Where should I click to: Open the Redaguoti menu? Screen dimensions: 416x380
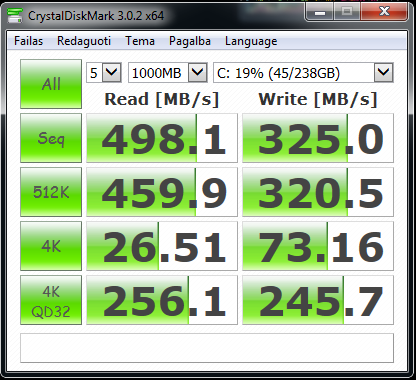[84, 41]
